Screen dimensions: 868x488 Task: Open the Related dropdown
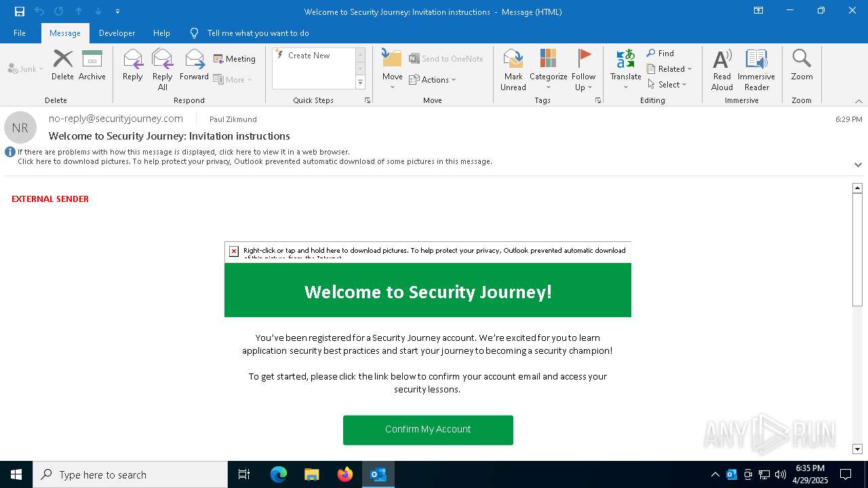pos(669,68)
